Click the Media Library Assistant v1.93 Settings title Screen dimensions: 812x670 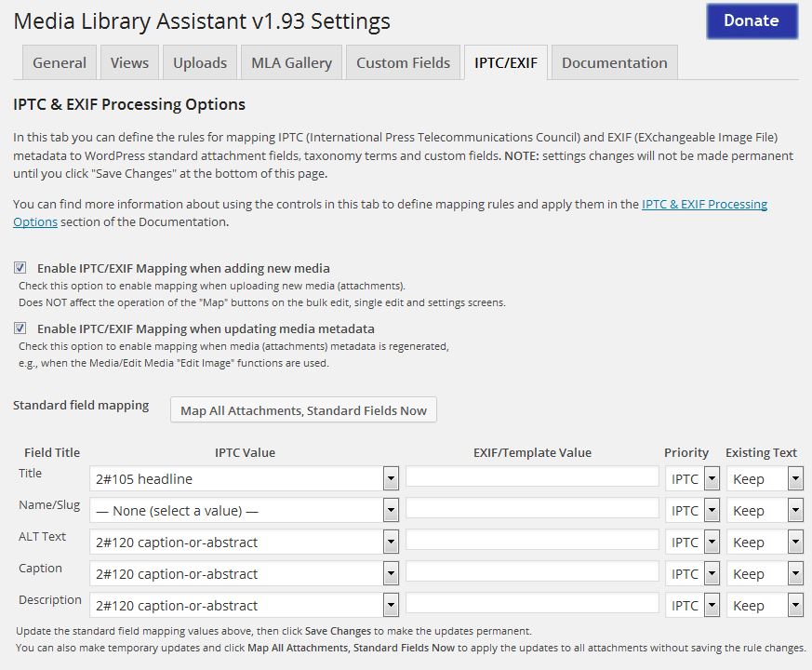pyautogui.click(x=202, y=21)
